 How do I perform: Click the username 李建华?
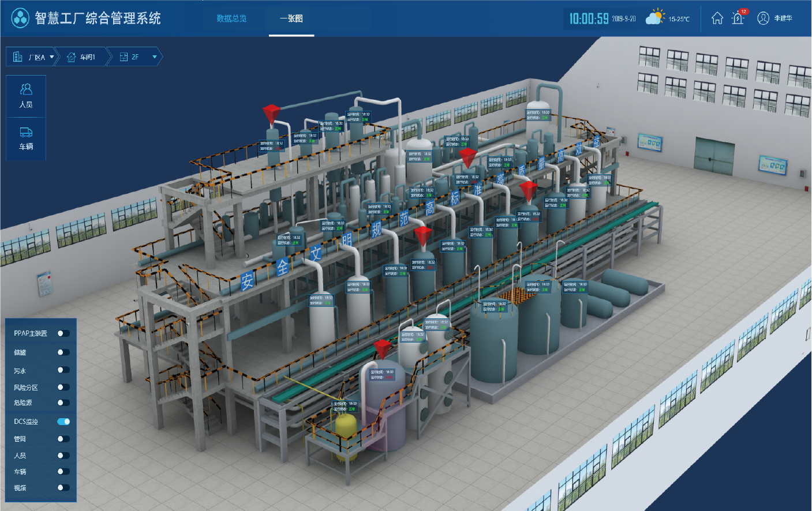(x=783, y=18)
